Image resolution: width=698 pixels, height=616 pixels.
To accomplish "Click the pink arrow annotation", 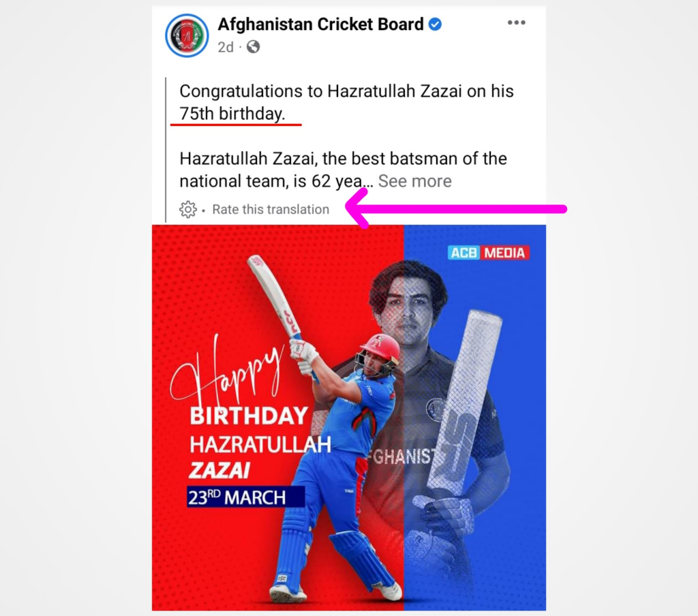I will 455,209.
